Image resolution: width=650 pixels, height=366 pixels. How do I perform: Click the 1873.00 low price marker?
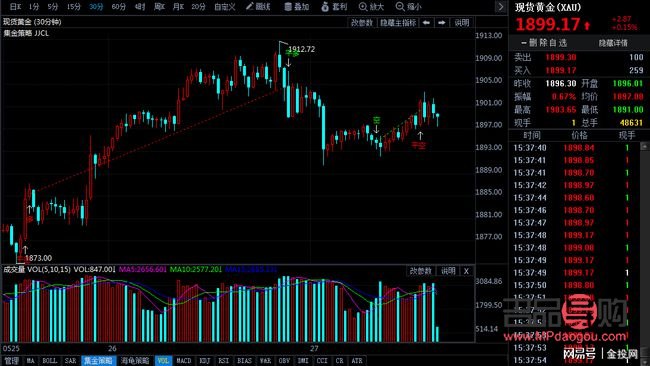[38, 258]
